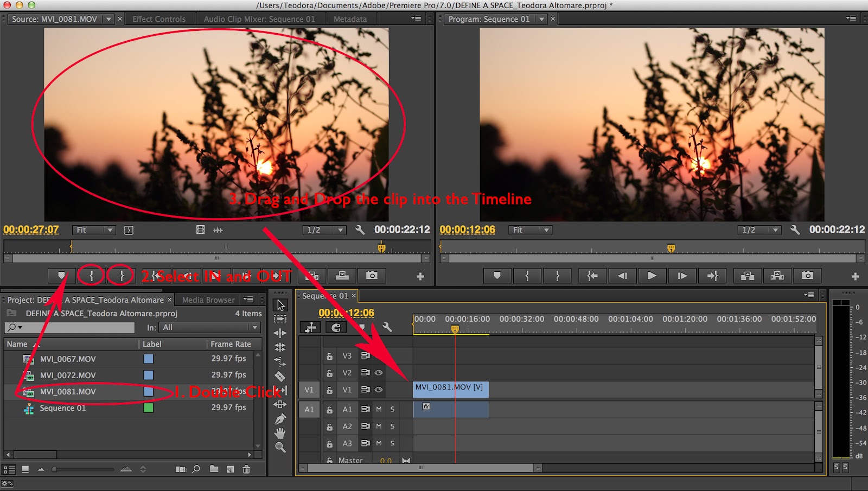Viewport: 868px width, 491px height.
Task: Click Program monitor Go to In
Action: pyautogui.click(x=592, y=276)
